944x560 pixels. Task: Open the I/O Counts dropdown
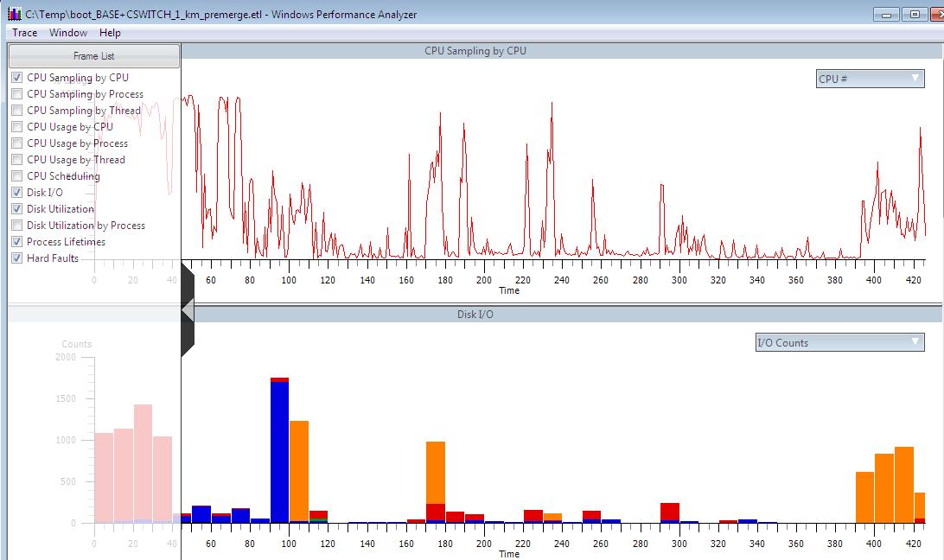[x=839, y=343]
